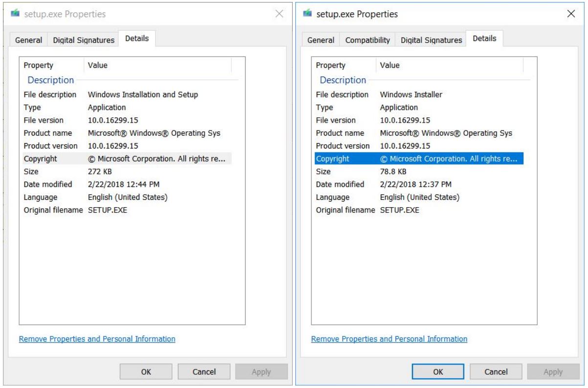Click the Property column header in the left window

pyautogui.click(x=52, y=65)
